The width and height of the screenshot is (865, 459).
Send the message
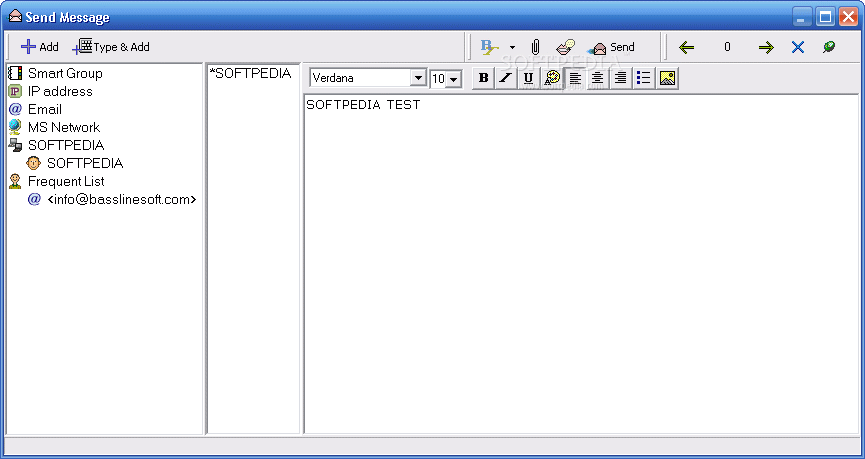(611, 47)
